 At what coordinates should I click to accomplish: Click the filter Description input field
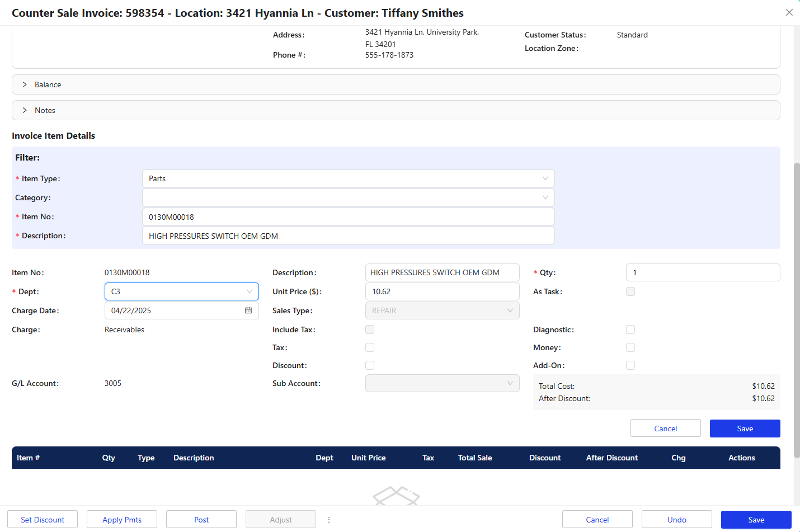click(x=349, y=236)
